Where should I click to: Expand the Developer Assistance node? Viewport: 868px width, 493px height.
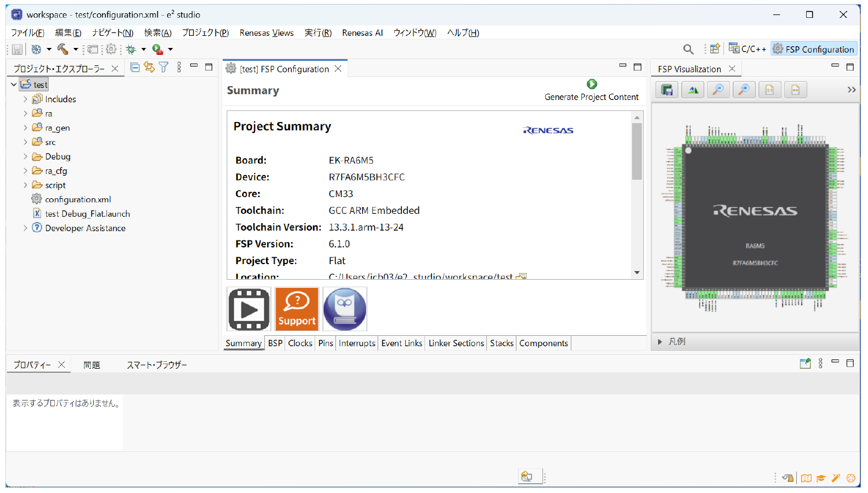click(25, 228)
